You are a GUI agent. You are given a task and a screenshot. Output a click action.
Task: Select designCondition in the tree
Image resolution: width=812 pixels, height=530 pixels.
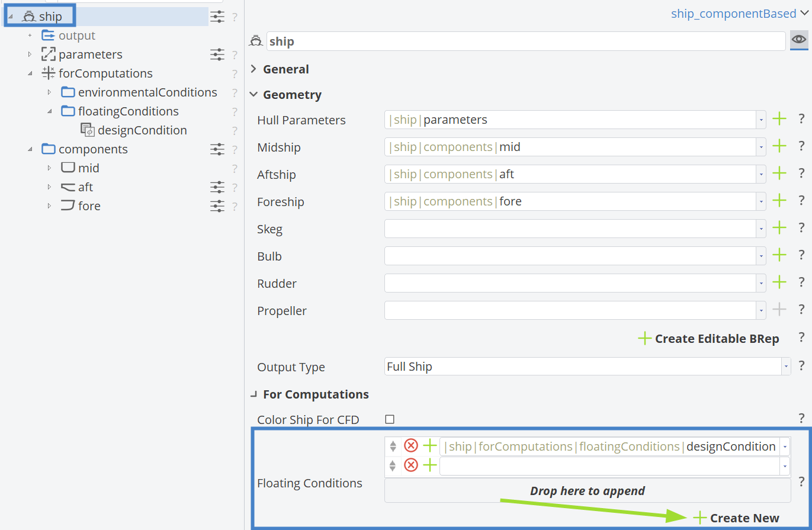142,130
